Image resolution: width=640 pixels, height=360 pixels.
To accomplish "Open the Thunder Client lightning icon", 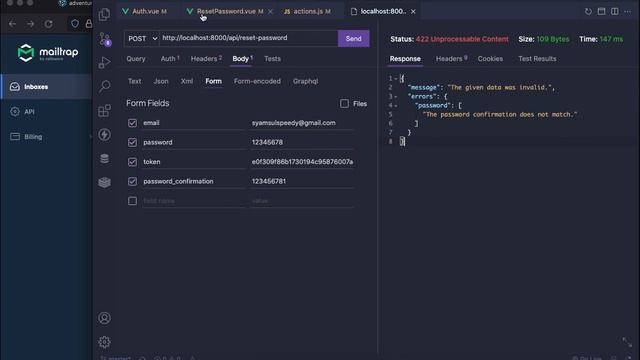I will tap(104, 134).
